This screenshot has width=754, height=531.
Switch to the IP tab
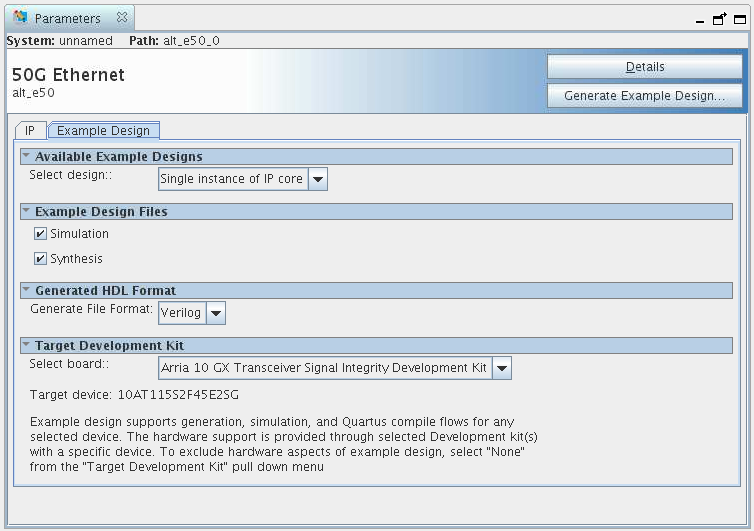coord(30,131)
